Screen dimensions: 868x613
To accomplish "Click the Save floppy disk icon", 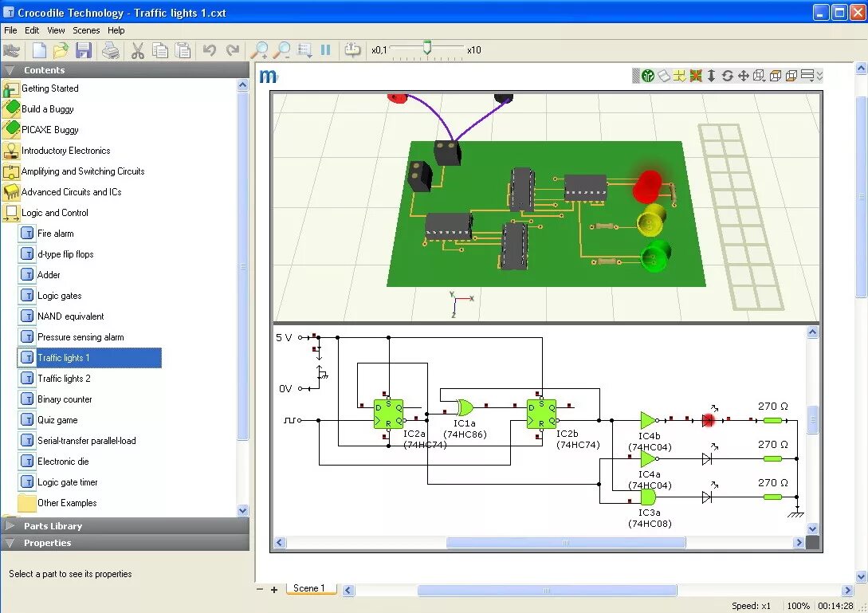I will pyautogui.click(x=84, y=50).
